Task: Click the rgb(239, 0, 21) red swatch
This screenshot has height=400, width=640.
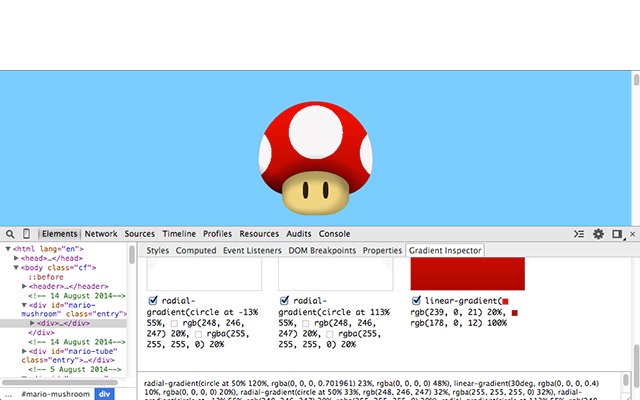Action: tap(505, 302)
